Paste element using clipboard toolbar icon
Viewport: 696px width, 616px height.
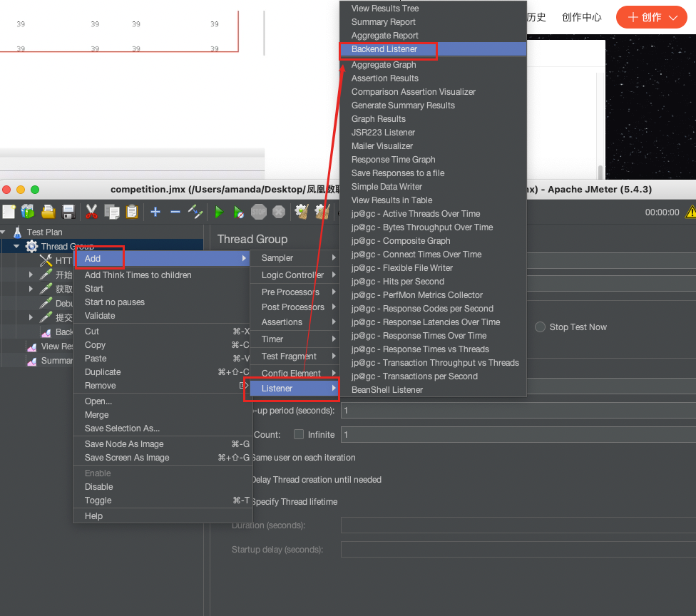pos(132,212)
